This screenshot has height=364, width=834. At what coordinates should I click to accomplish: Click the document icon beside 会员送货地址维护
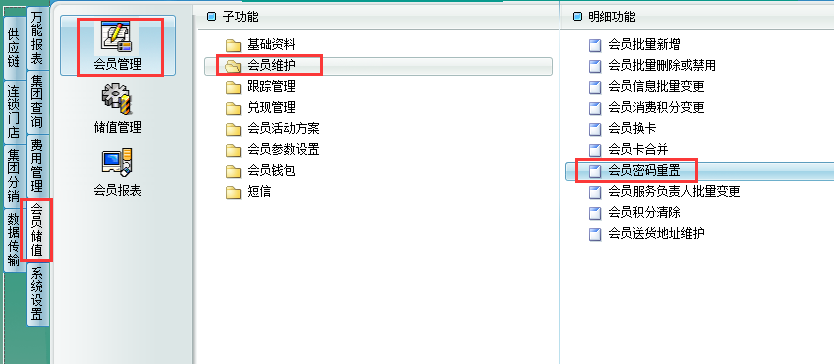[x=595, y=234]
